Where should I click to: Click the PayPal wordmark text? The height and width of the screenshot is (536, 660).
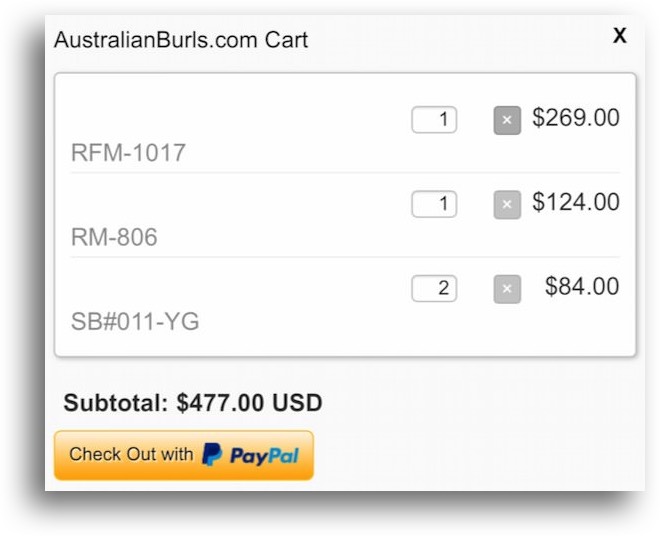pyautogui.click(x=264, y=456)
